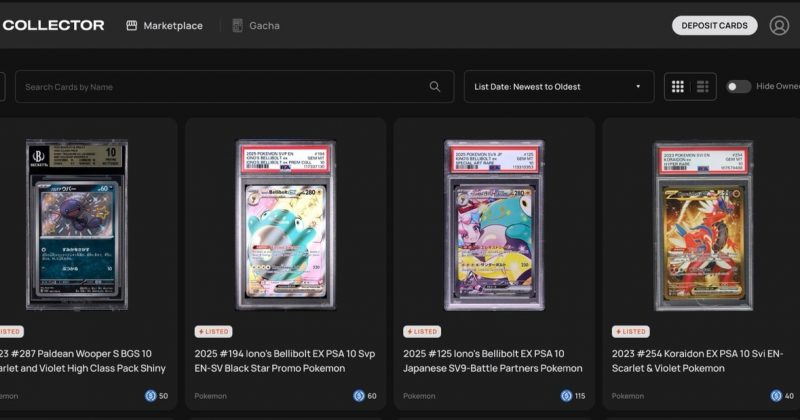
Task: Click coin icon beside price 40
Action: tap(777, 396)
